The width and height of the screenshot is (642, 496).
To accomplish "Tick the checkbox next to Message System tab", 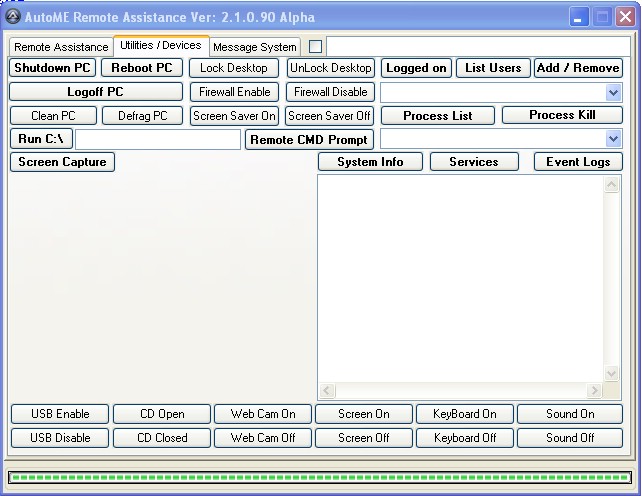I will [x=315, y=46].
